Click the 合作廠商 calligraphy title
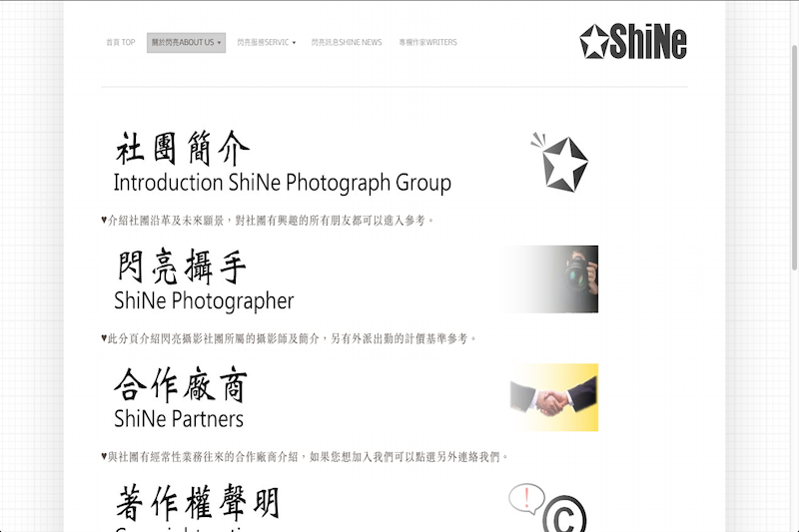 pos(181,384)
